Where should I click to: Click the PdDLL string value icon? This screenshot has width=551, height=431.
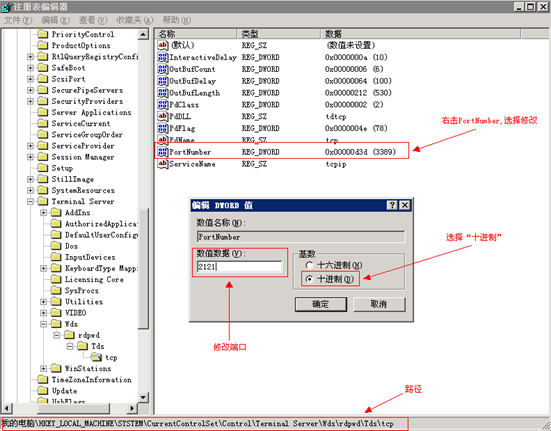162,116
